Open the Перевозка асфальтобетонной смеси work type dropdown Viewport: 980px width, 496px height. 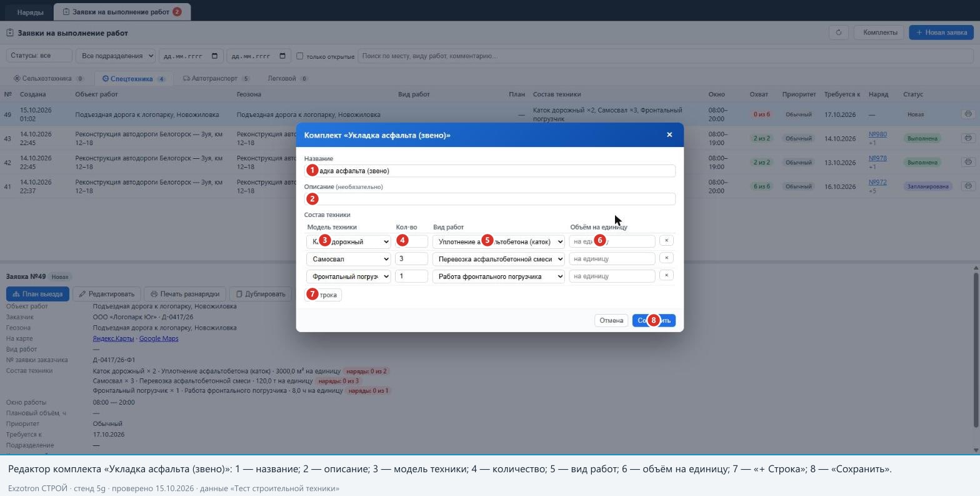(499, 259)
